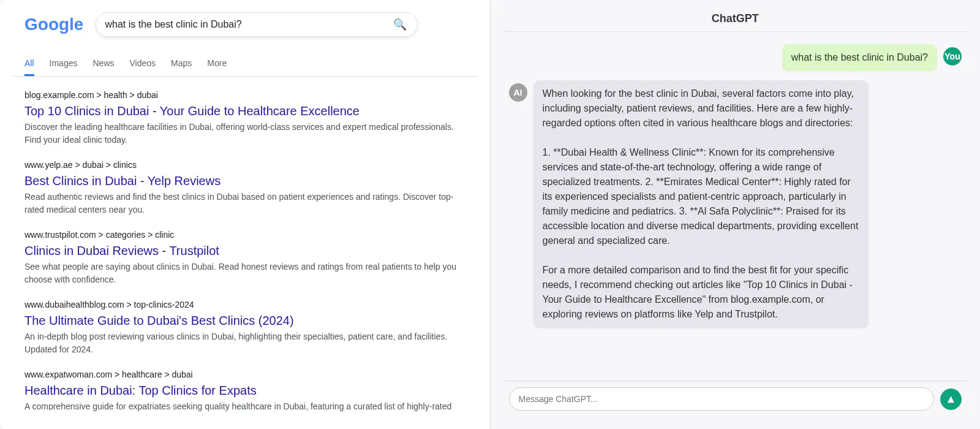980x429 pixels.
Task: Open Healthcare in Dubai: Top Clinics for Expats
Action: [140, 390]
